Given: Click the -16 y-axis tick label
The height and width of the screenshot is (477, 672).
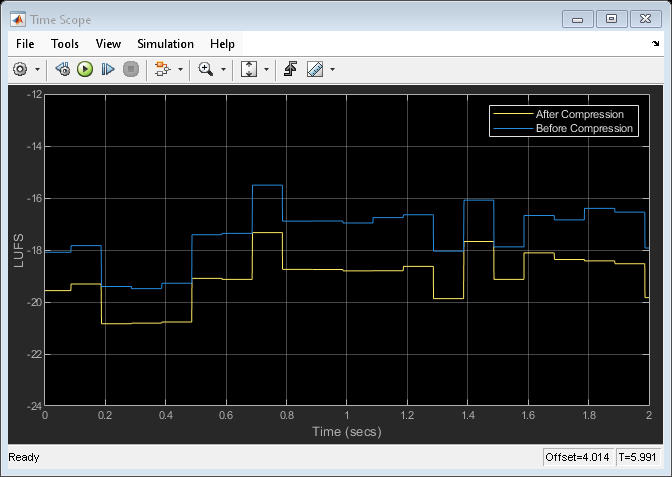Looking at the screenshot, I should (34, 198).
